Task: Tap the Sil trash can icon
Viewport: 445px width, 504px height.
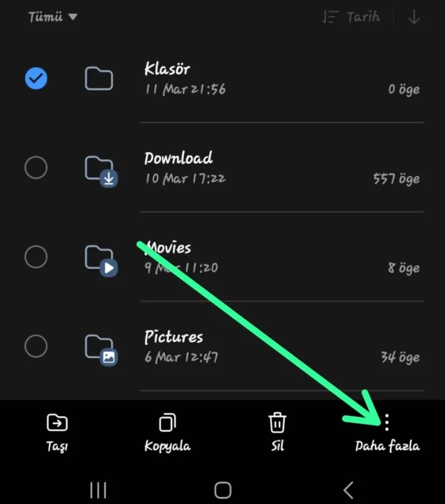Action: pos(277,422)
